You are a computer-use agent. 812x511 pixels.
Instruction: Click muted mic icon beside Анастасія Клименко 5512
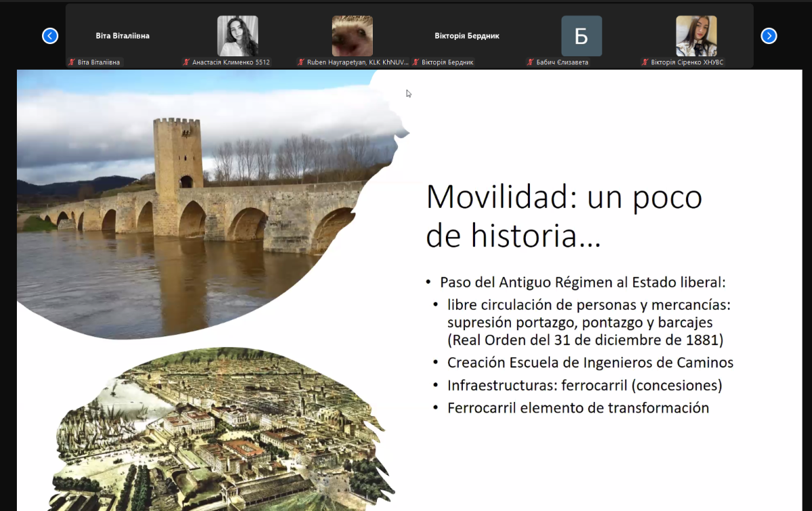pyautogui.click(x=186, y=62)
